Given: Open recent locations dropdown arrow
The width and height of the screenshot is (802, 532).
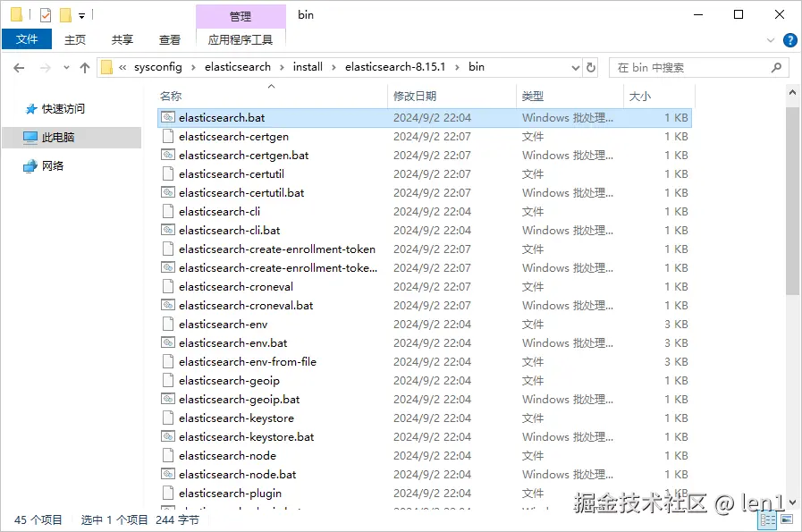Looking at the screenshot, I should click(x=66, y=68).
